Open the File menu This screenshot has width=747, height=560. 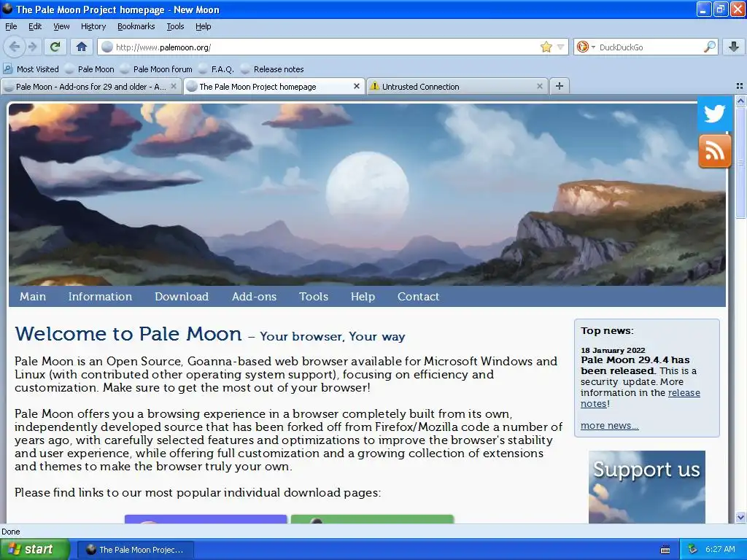11,26
